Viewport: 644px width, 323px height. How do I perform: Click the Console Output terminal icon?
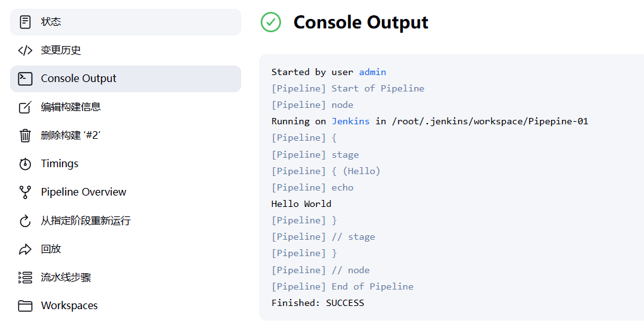click(x=25, y=79)
